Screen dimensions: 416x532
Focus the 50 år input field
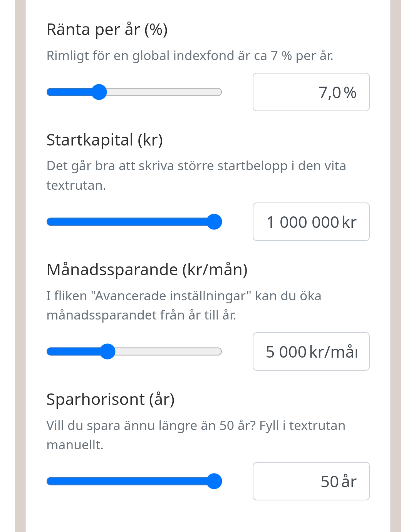pyautogui.click(x=311, y=481)
